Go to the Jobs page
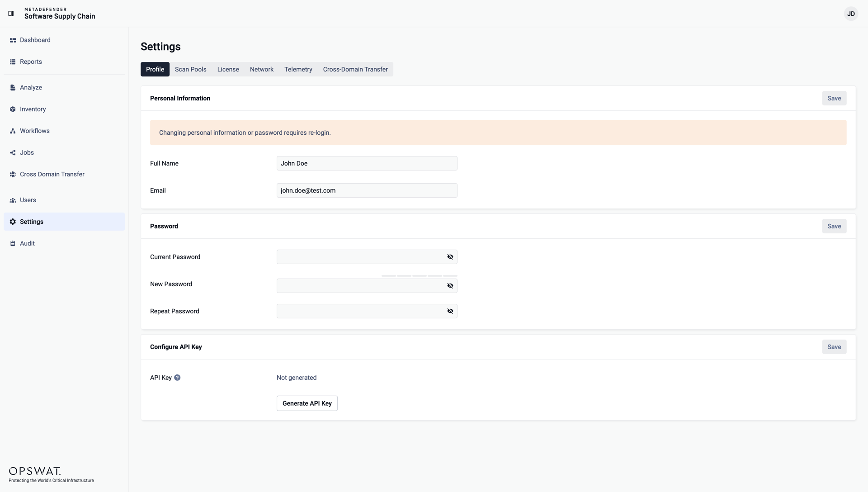This screenshot has height=492, width=868. 64,153
